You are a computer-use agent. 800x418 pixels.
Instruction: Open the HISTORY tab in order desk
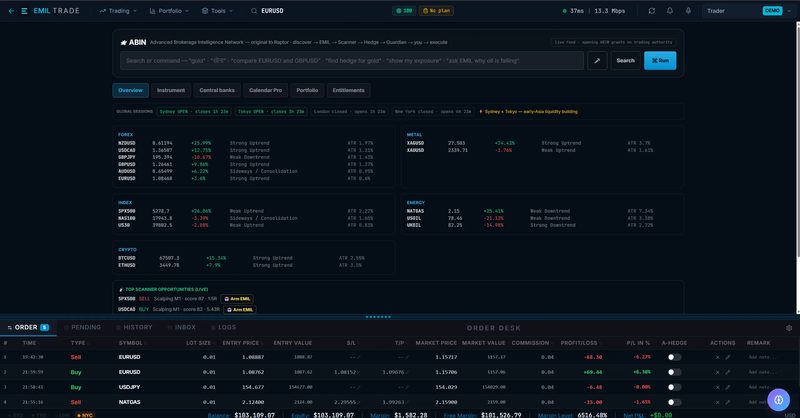[134, 327]
